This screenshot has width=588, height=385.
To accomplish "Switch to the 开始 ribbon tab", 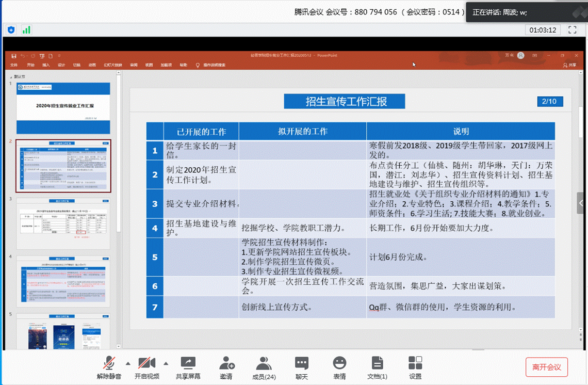I will click(31, 65).
